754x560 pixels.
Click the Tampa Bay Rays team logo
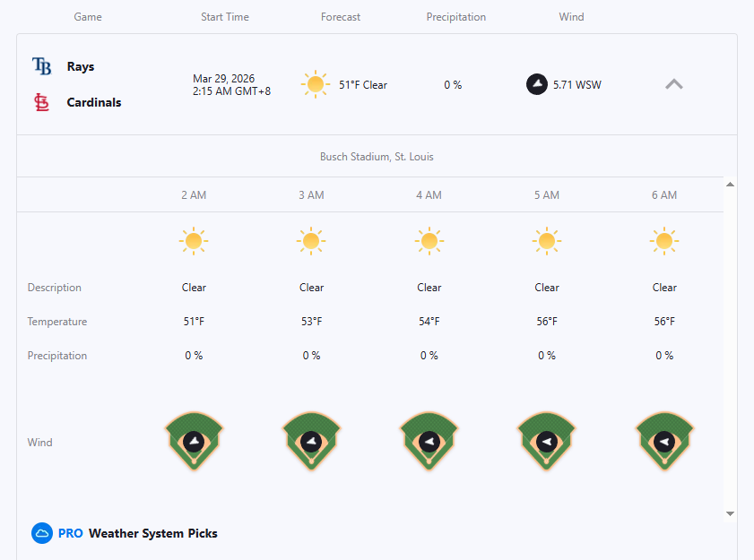(x=41, y=66)
